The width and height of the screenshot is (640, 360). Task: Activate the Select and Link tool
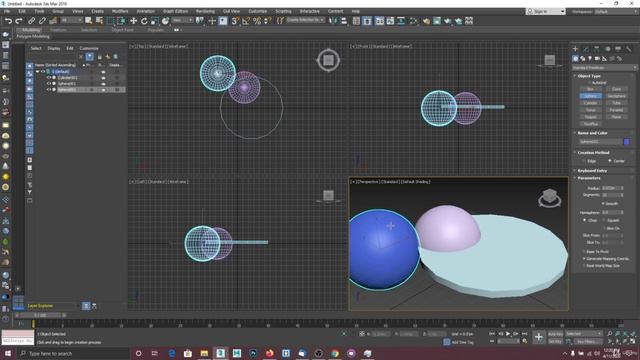click(x=31, y=21)
